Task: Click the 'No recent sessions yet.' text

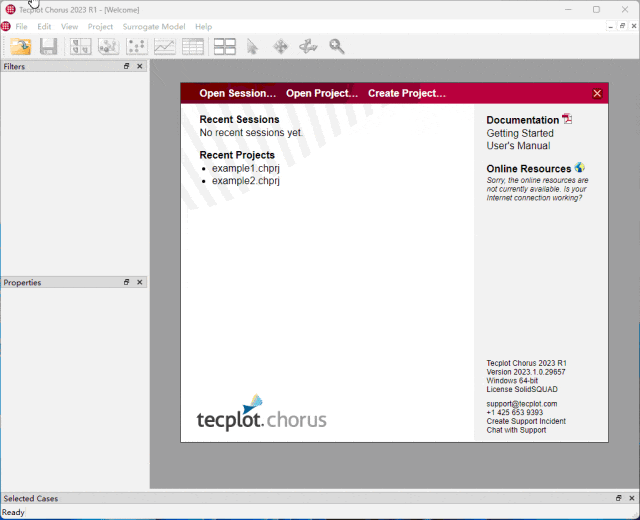Action: coord(251,133)
